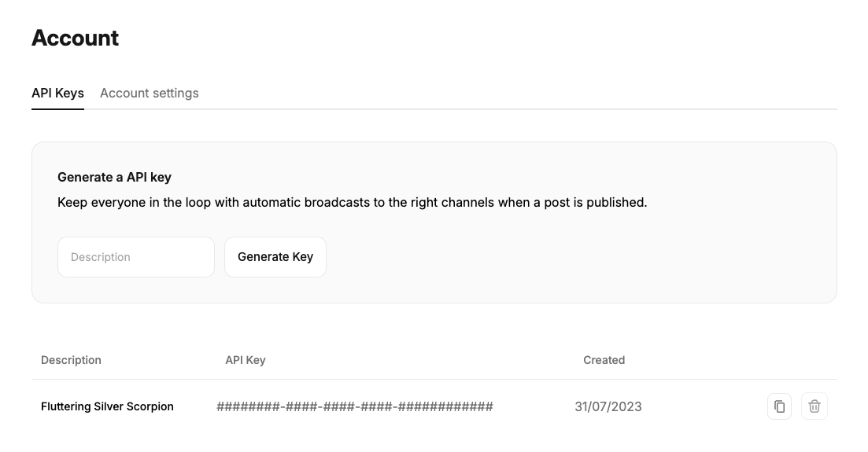The height and width of the screenshot is (452, 868).
Task: Click the Description placeholder in the text box
Action: (100, 257)
